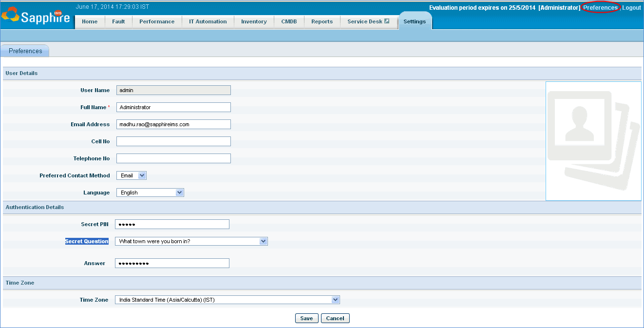Expand the Language dropdown
This screenshot has width=644, height=328.
pos(150,193)
